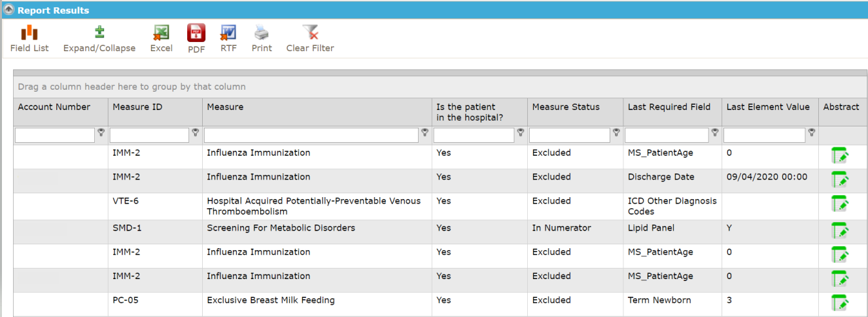868x317 pixels.
Task: Open filter menu for Measure Status column
Action: click(x=616, y=132)
